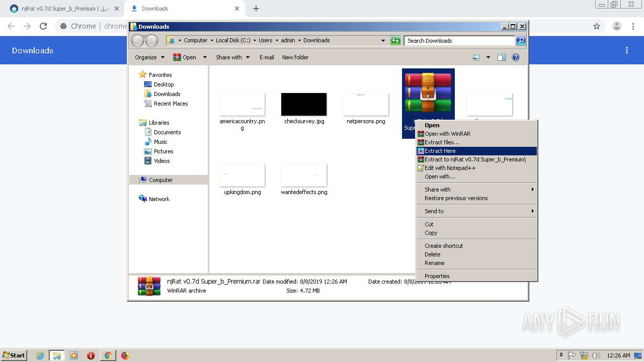
Task: Select Network in navigation pane
Action: click(x=154, y=199)
